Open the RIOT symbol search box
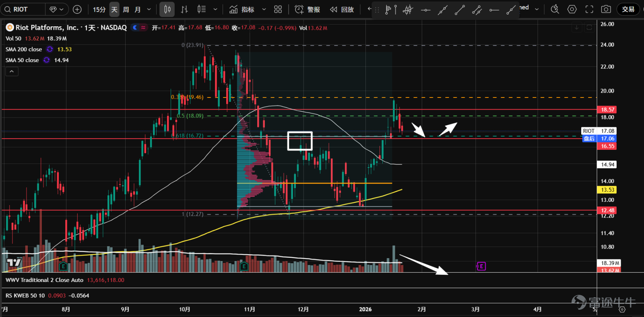This screenshot has width=644, height=317. (23, 9)
